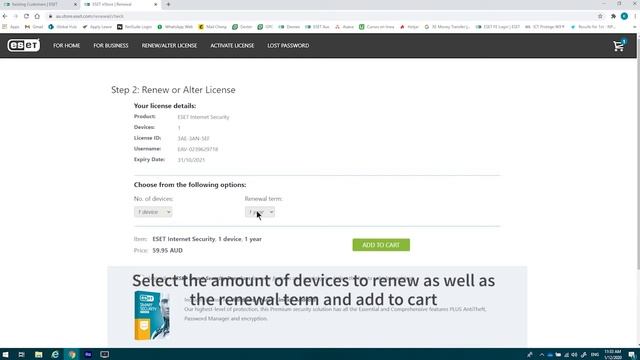Click the ADD TO CART button
This screenshot has height=360, width=640.
[x=381, y=245]
